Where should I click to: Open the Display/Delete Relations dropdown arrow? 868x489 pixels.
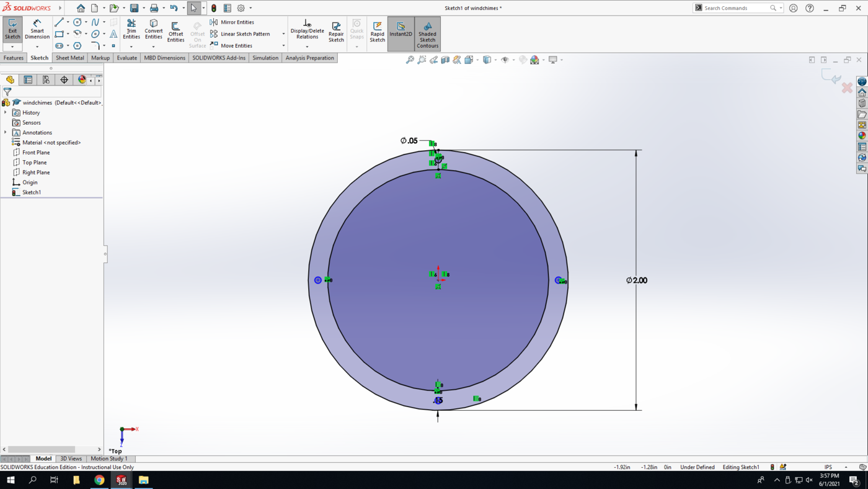307,47
